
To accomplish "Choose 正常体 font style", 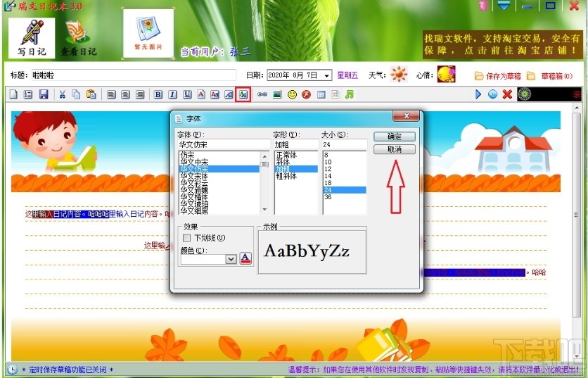I will point(286,155).
